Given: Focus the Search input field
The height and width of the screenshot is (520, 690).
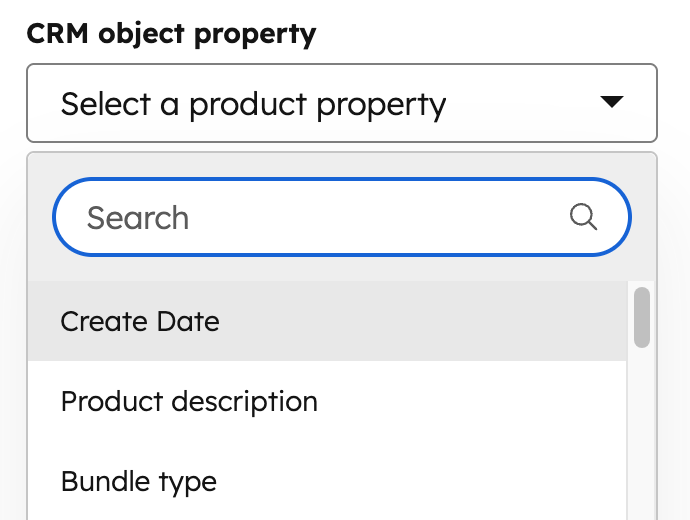Looking at the screenshot, I should click(x=320, y=217).
